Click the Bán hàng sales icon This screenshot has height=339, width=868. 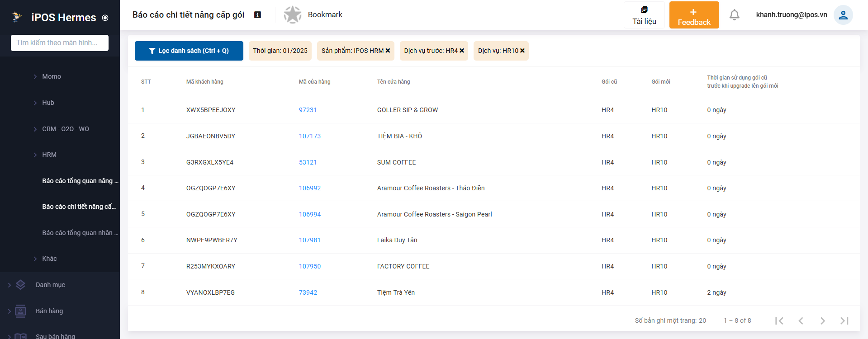[x=20, y=311]
